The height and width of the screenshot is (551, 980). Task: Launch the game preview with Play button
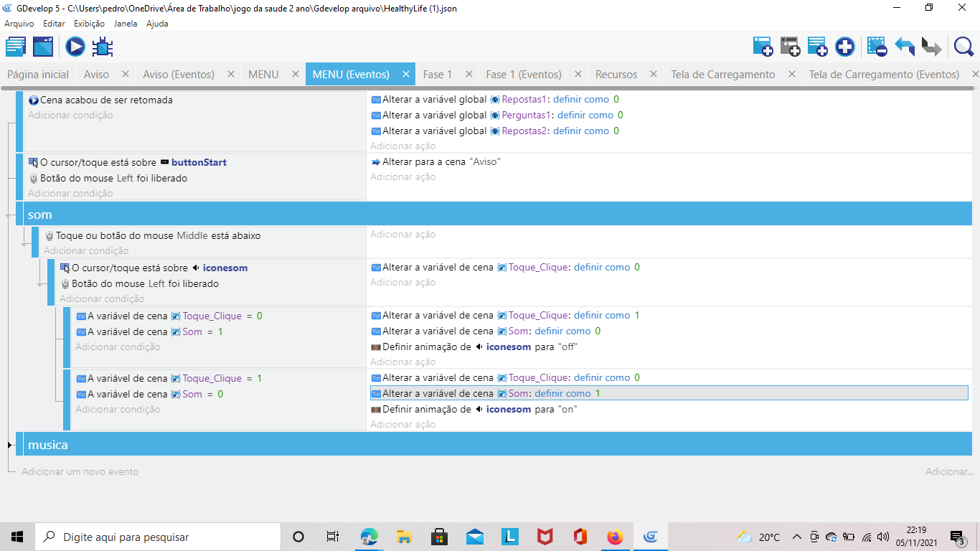[75, 47]
